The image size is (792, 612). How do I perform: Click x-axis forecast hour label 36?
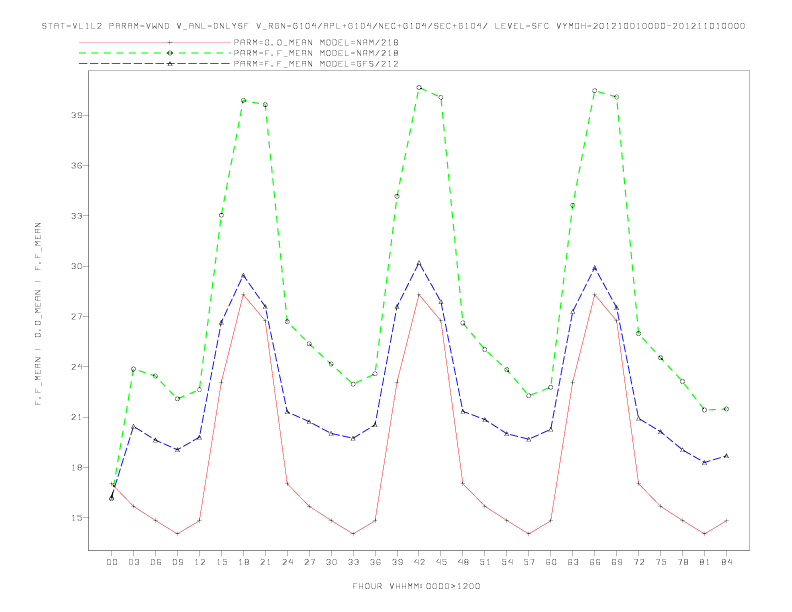pyautogui.click(x=375, y=562)
